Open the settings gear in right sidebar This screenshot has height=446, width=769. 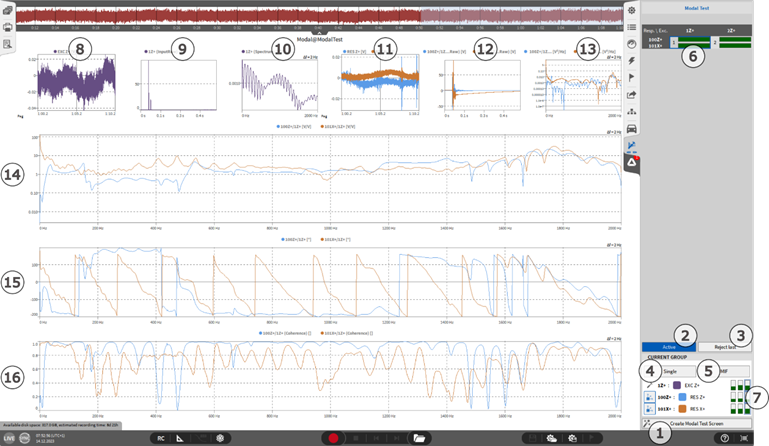(631, 10)
